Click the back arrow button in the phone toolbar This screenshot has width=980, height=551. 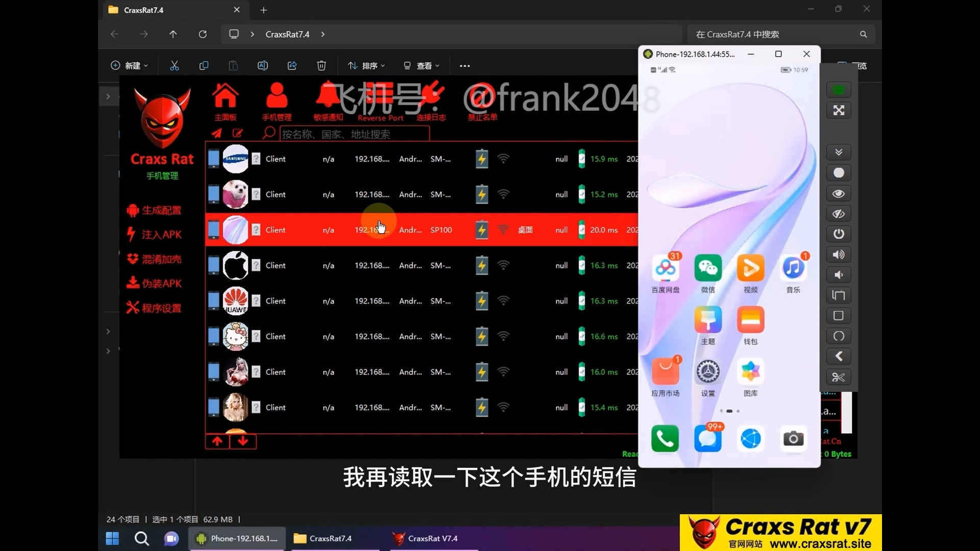pos(839,357)
